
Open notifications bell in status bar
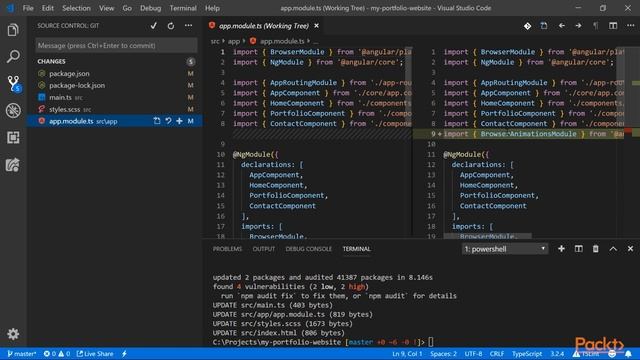pos(628,354)
